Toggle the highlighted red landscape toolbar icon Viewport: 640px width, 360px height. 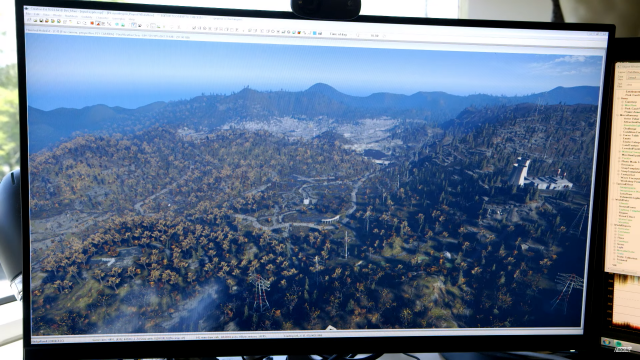point(98,24)
